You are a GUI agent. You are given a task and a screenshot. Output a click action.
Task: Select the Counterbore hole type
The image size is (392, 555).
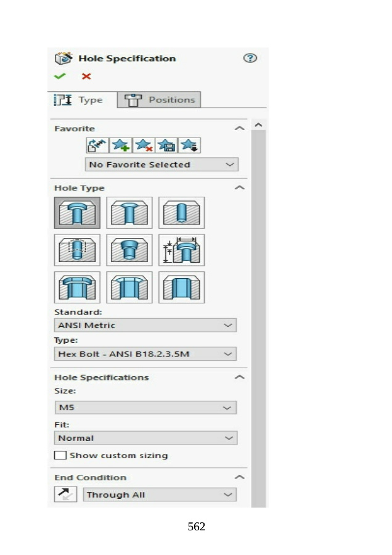click(77, 213)
